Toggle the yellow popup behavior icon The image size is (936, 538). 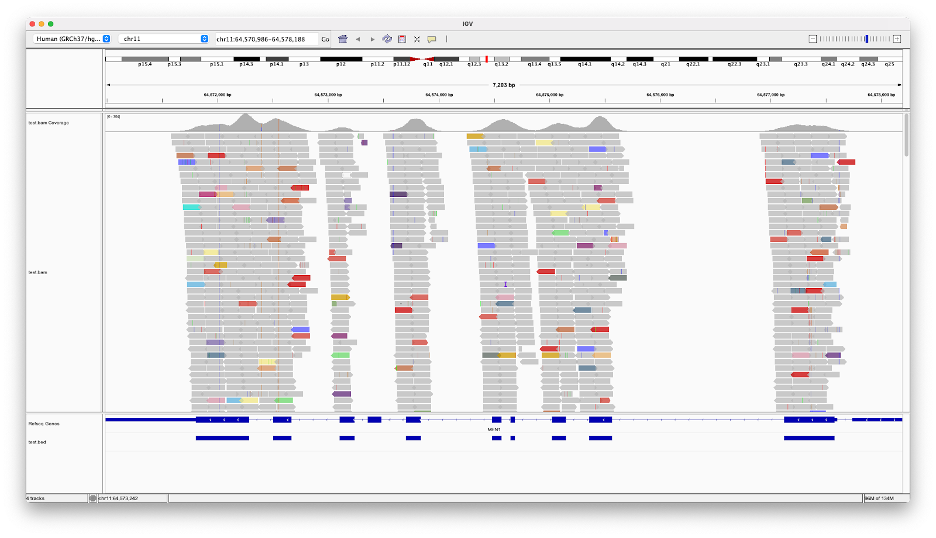(432, 39)
